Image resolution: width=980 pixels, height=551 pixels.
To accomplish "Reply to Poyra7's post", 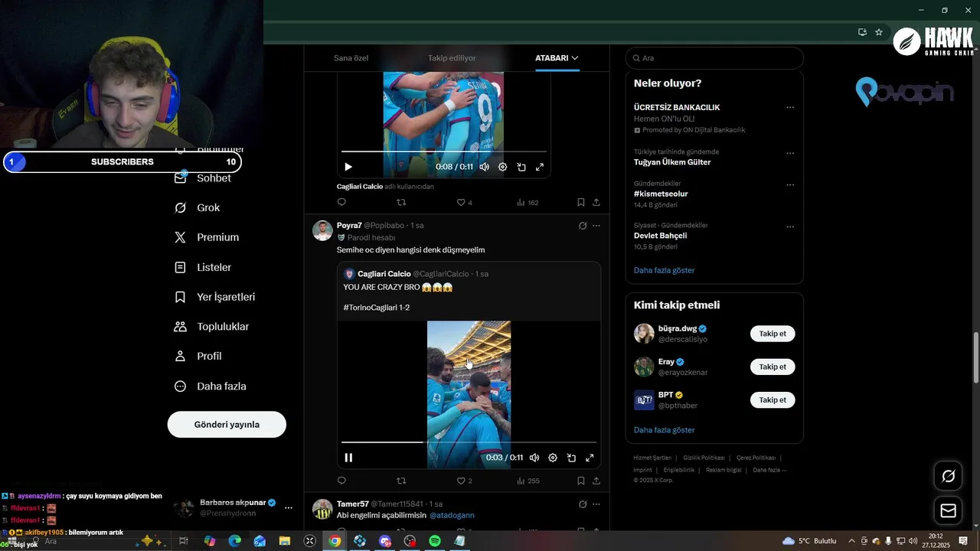I will tap(341, 481).
